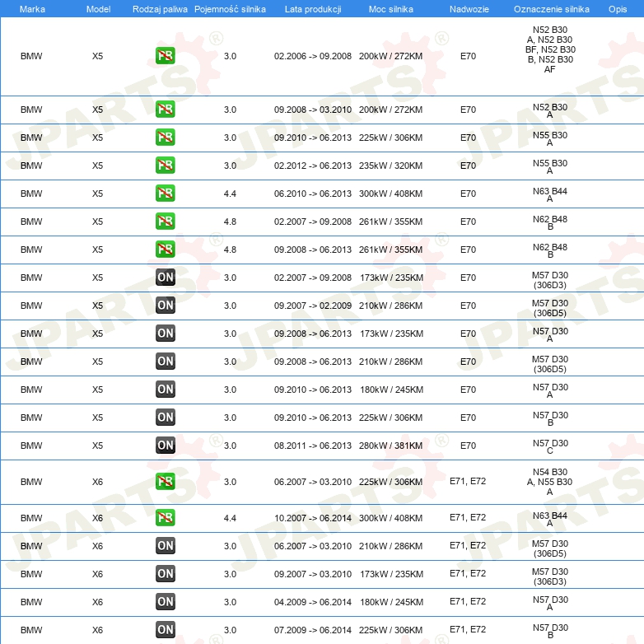
Task: Click the ON icon in the X5 N57 D30 B row
Action: click(165, 417)
